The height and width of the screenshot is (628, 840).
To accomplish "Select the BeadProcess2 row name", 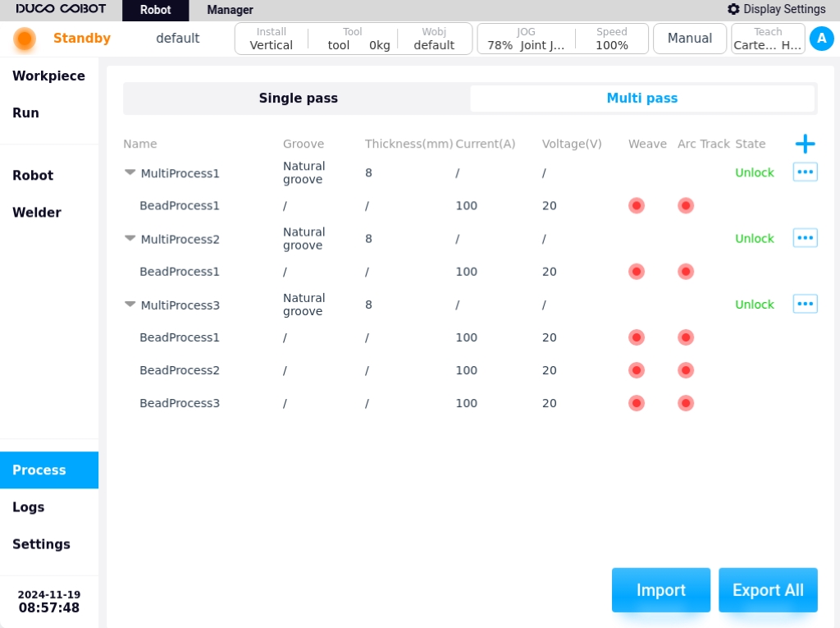I will (180, 370).
